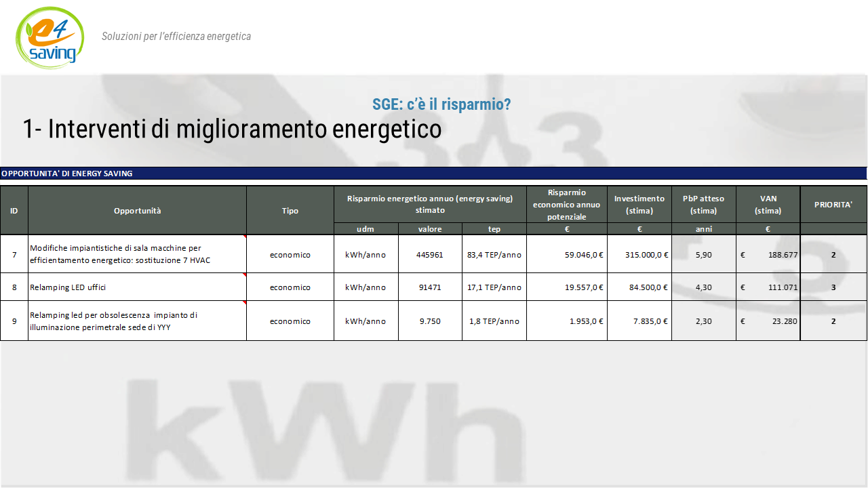The width and height of the screenshot is (868, 488).
Task: Click payback cell '5,90'
Action: click(x=704, y=255)
